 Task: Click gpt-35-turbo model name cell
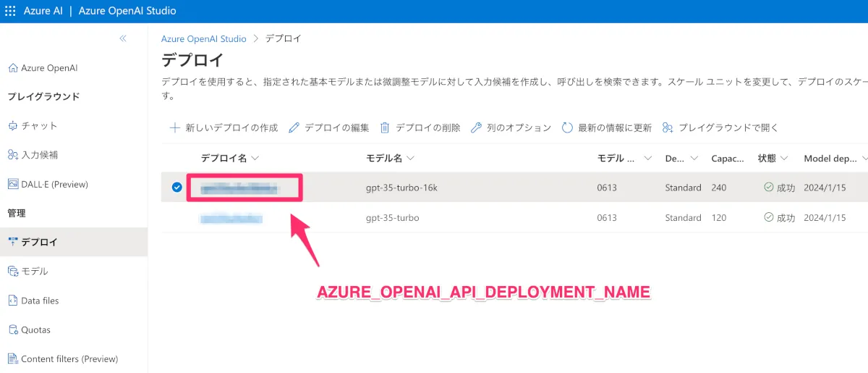[x=393, y=217]
